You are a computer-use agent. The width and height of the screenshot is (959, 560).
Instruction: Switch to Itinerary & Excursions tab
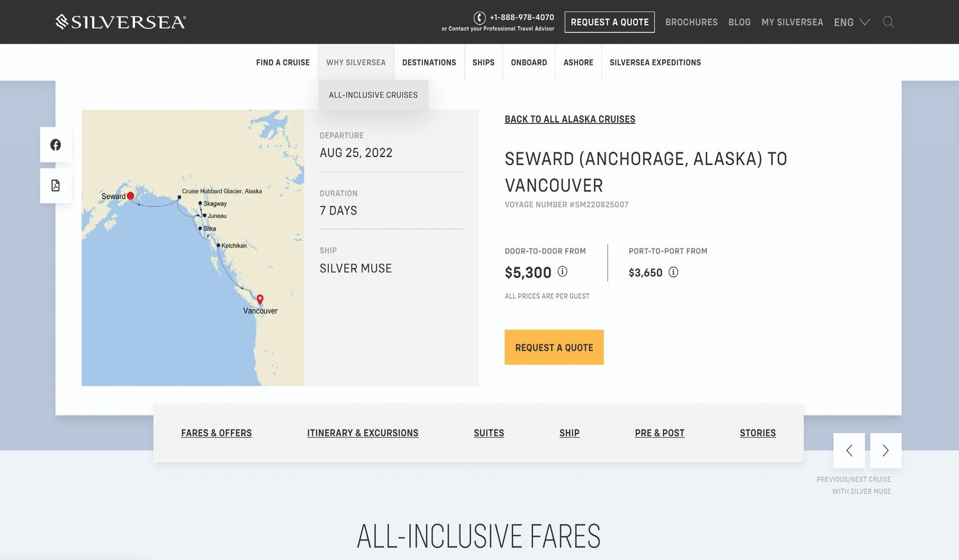click(x=363, y=433)
